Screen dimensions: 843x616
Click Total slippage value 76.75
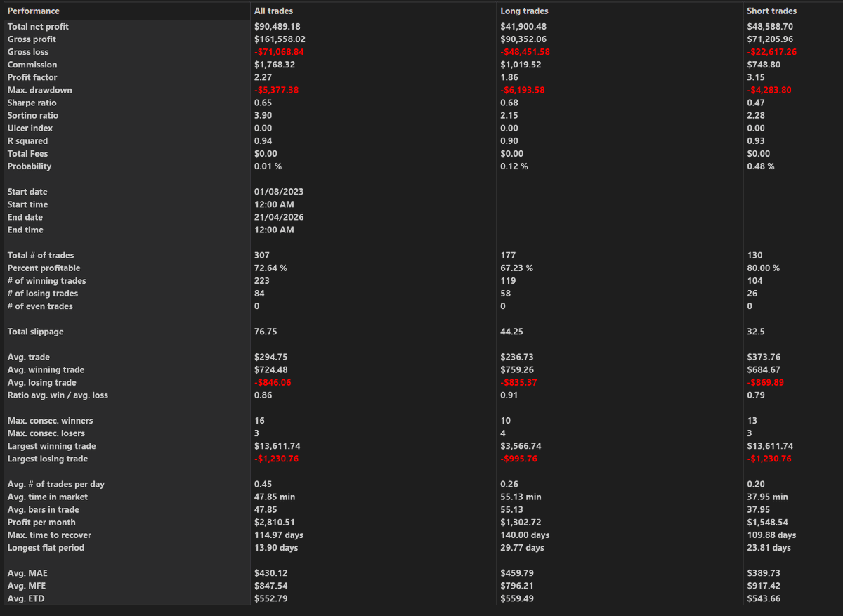coord(265,332)
